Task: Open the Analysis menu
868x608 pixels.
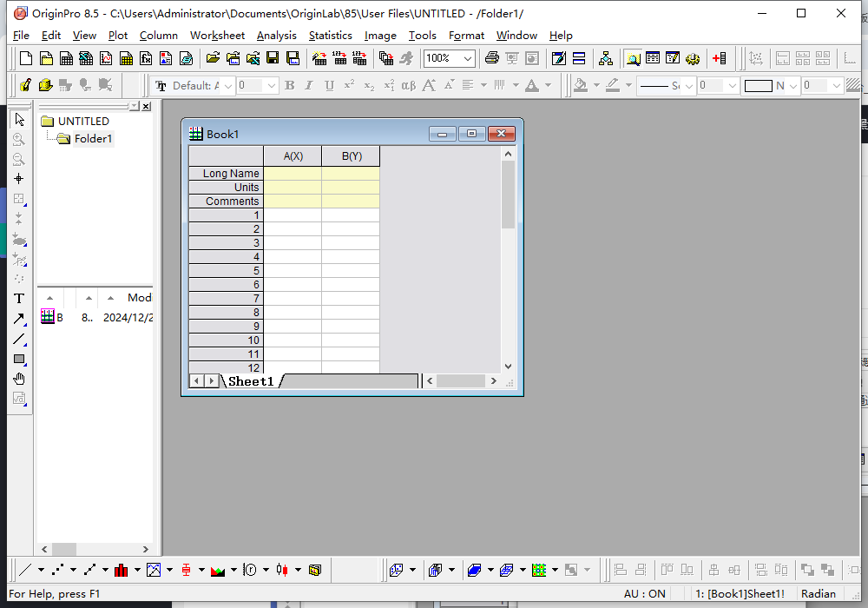Action: pyautogui.click(x=277, y=36)
